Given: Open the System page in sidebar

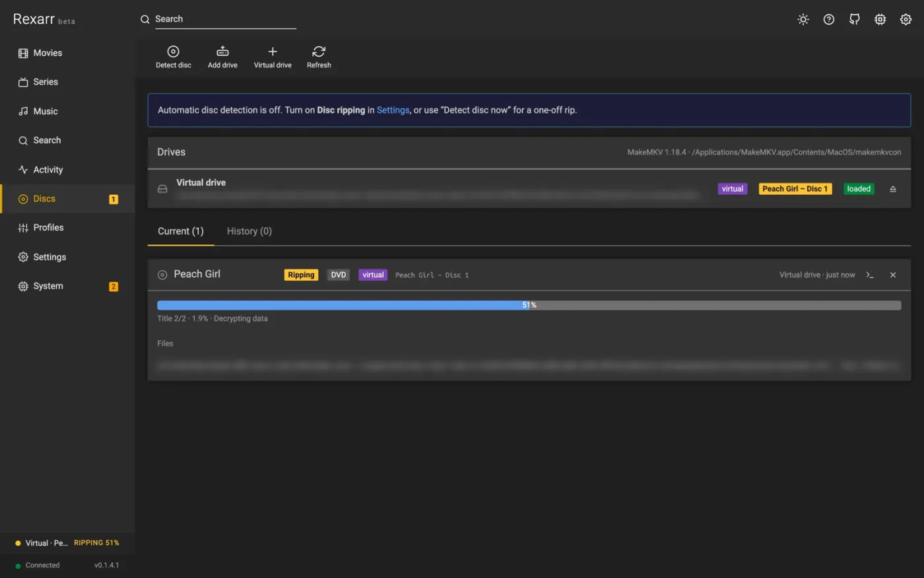Looking at the screenshot, I should point(67,286).
